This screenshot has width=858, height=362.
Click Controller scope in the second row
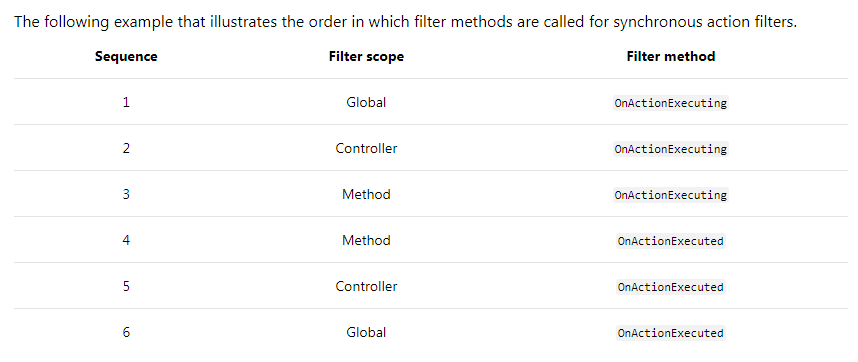click(x=366, y=148)
